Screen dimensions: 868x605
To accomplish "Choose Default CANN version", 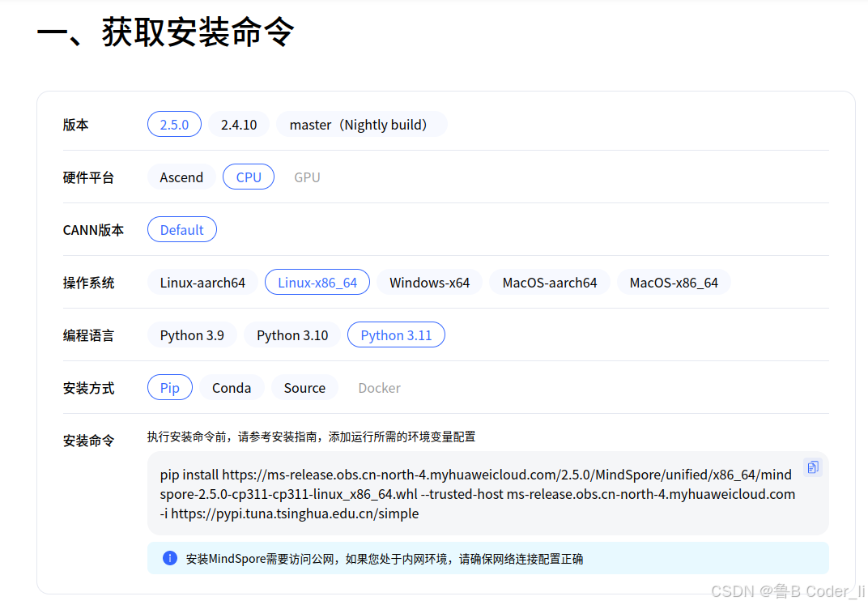I will (181, 230).
